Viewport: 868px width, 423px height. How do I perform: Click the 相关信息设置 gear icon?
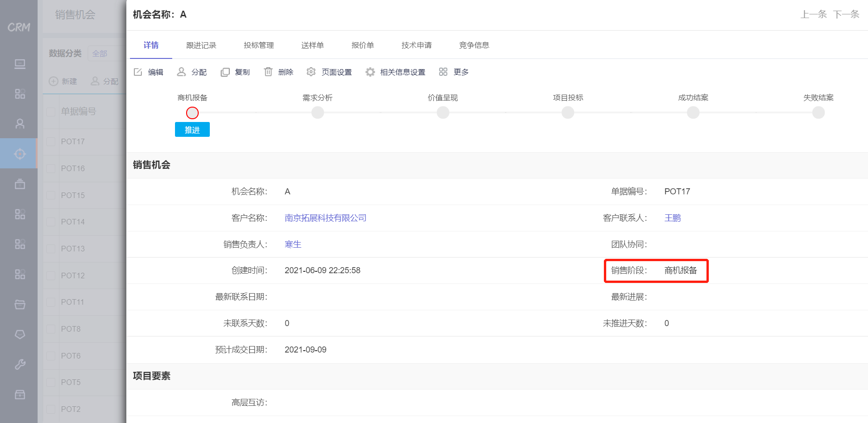(369, 71)
